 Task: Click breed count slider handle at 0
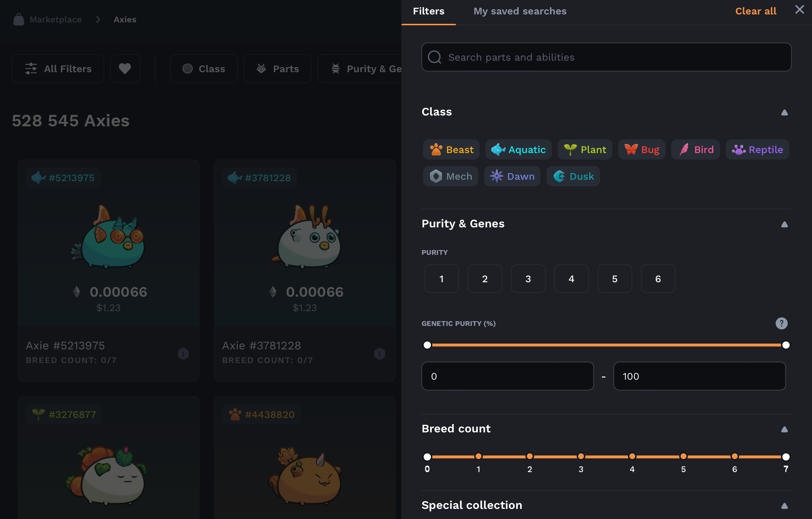point(427,457)
